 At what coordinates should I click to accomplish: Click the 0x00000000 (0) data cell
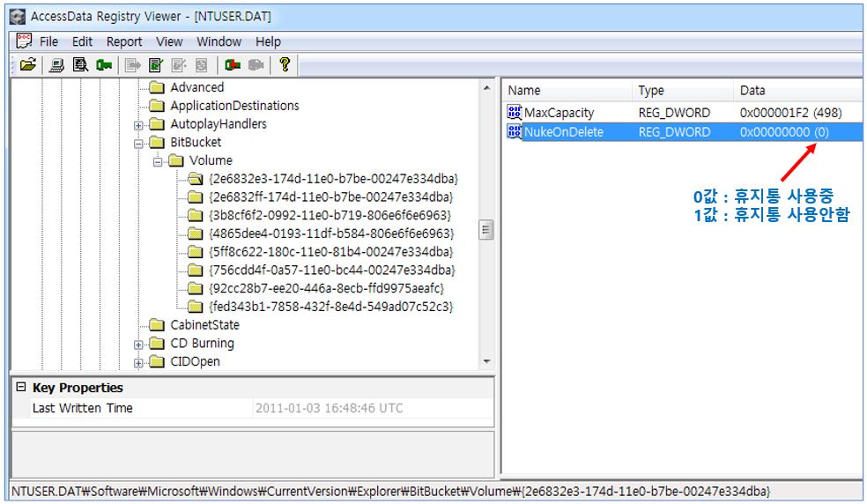coord(784,132)
